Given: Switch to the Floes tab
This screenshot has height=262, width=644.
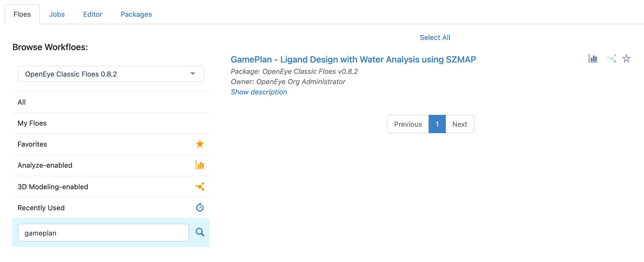Looking at the screenshot, I should 22,14.
